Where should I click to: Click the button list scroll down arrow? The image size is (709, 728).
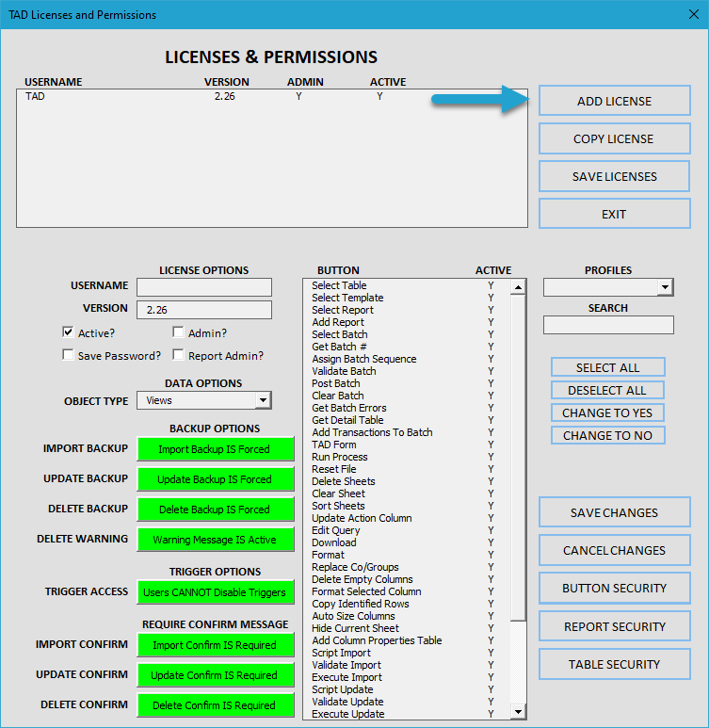click(x=518, y=711)
